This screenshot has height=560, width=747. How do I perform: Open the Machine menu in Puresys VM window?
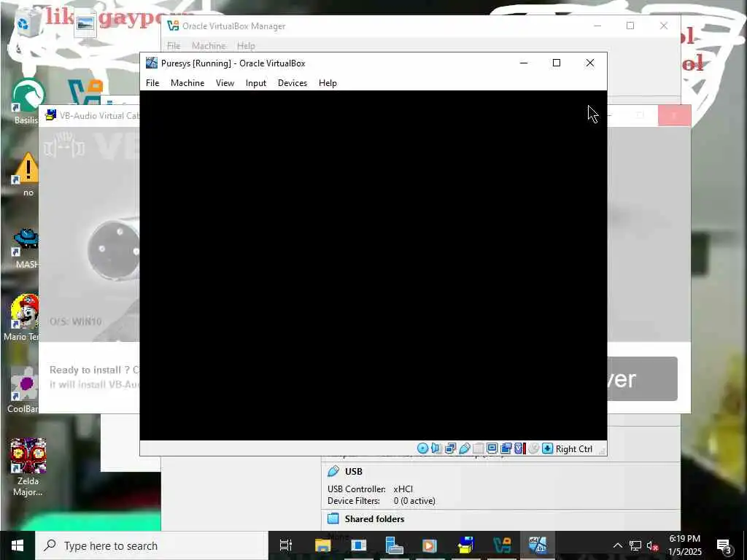point(187,83)
